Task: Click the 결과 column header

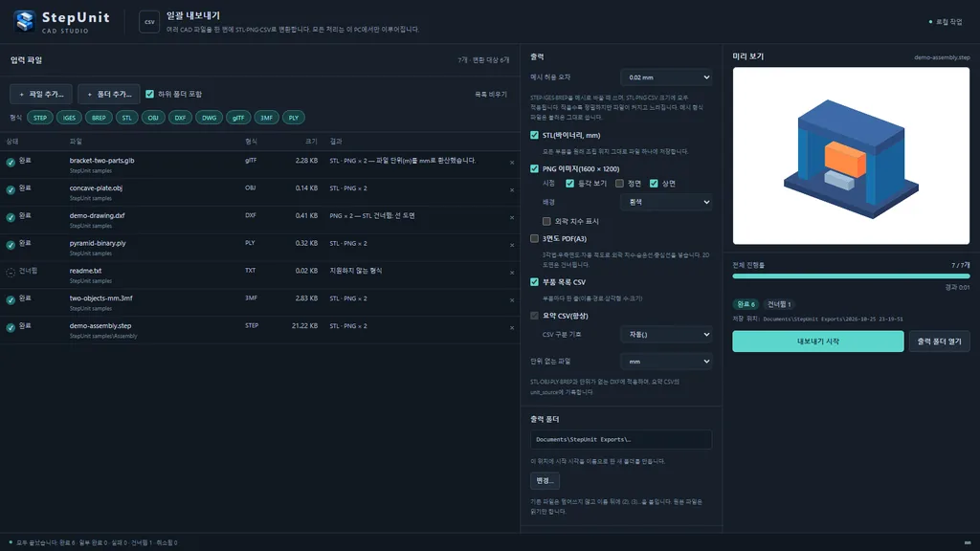Action: (336, 142)
